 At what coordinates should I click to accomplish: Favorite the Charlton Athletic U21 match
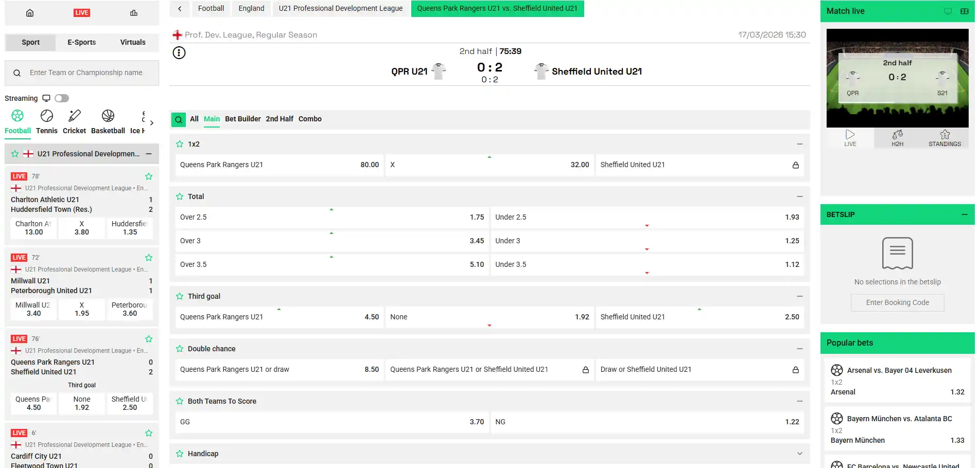pos(149,176)
